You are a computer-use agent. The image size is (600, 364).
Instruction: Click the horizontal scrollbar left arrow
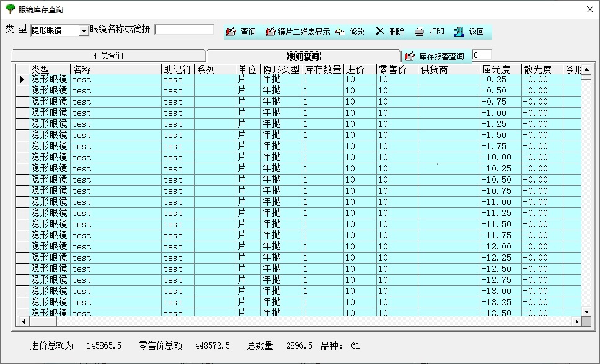pyautogui.click(x=24, y=321)
